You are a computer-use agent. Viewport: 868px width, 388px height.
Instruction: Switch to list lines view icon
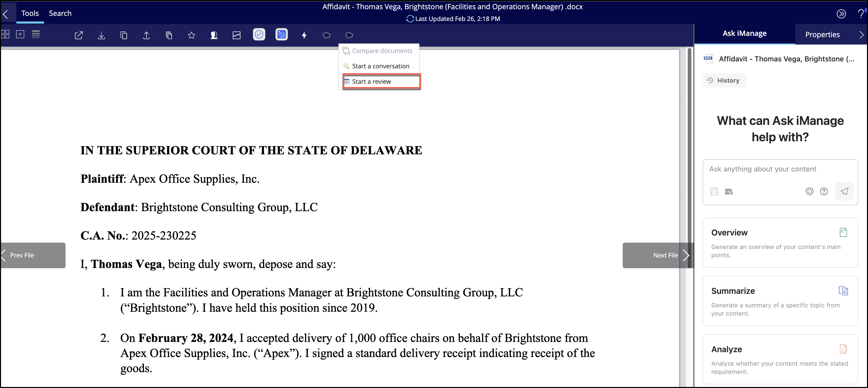coord(36,34)
